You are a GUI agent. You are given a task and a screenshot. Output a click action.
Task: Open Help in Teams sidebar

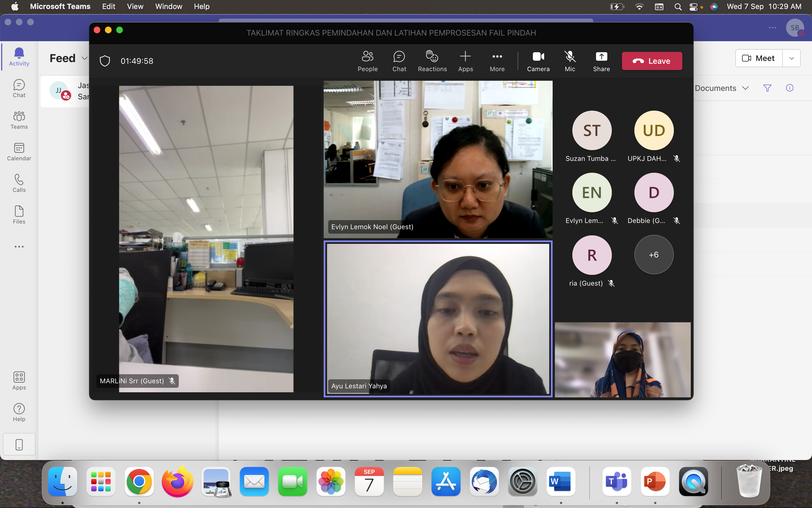[x=19, y=412]
